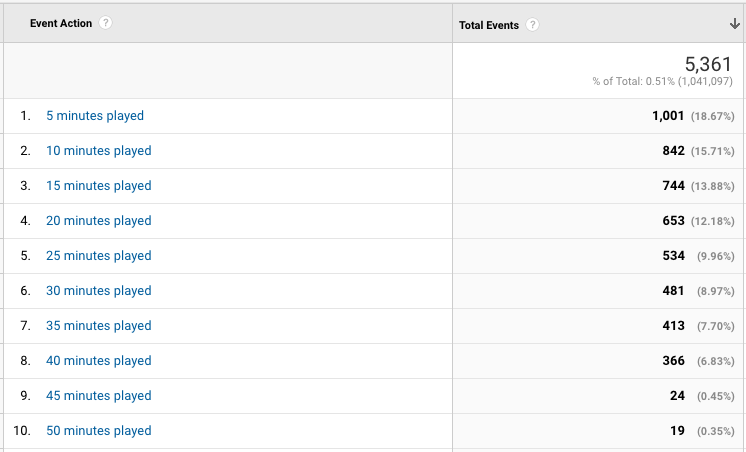Open the '10 minutes played' event action
This screenshot has width=746, height=452.
(98, 151)
